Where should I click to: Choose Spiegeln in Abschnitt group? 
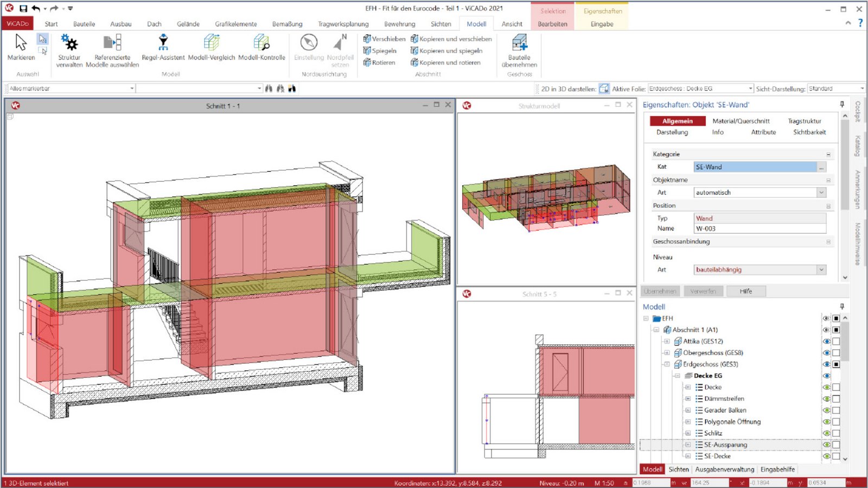click(380, 51)
